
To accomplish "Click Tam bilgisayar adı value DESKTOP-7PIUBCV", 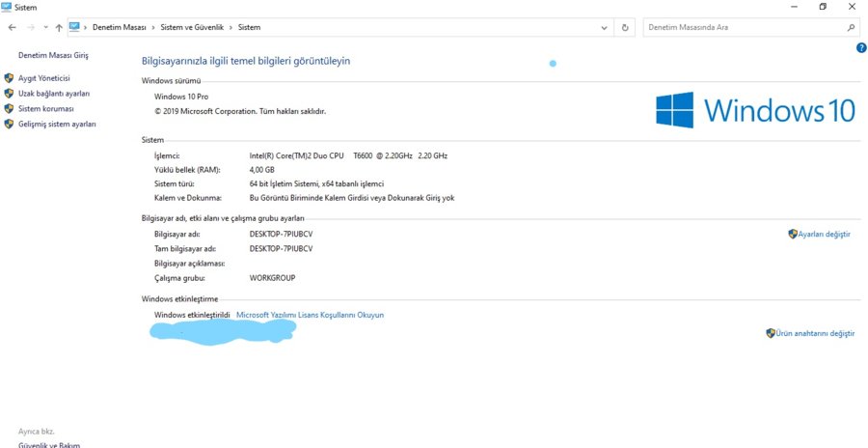I will (x=282, y=249).
